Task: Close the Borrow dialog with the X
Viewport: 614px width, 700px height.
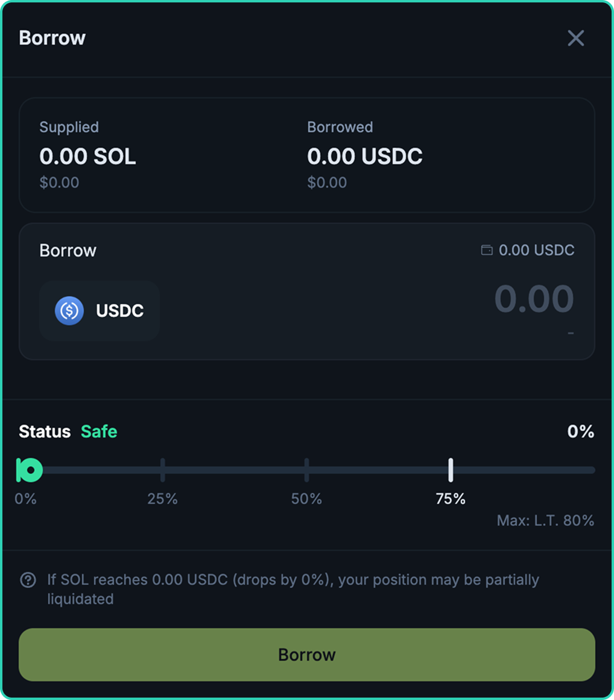Action: 575,38
